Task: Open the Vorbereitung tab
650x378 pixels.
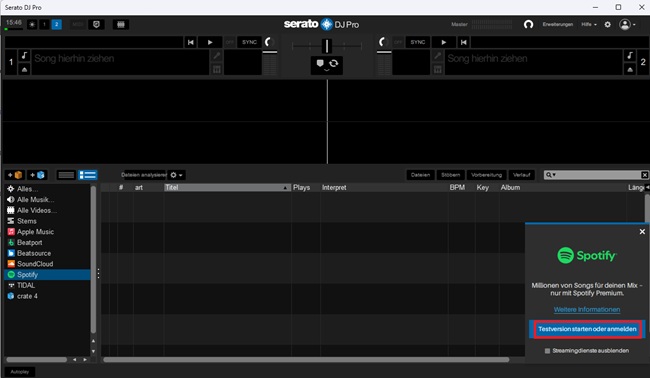Action: click(486, 175)
